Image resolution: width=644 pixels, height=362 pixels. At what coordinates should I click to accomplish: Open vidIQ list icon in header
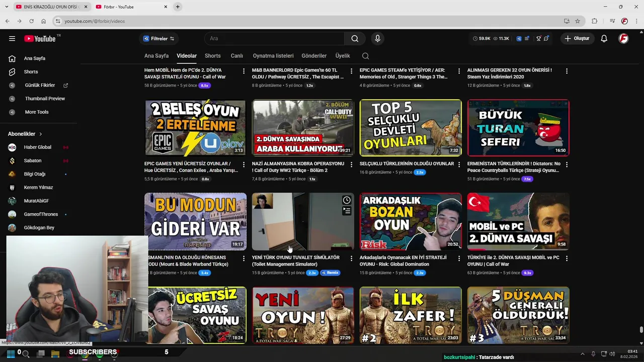point(527,39)
